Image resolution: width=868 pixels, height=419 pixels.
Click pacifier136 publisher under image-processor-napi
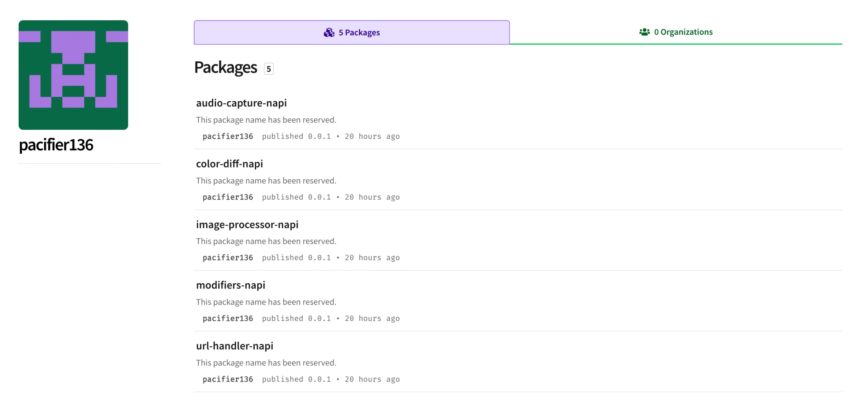(x=228, y=258)
